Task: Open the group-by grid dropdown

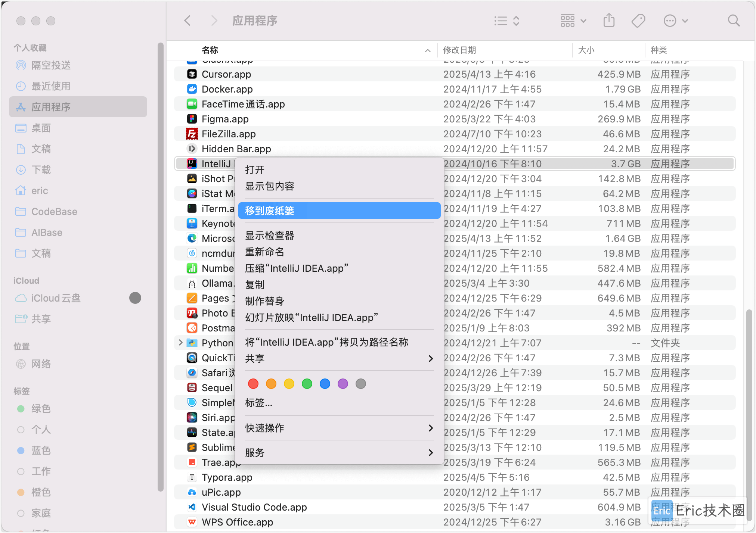Action: [x=573, y=21]
